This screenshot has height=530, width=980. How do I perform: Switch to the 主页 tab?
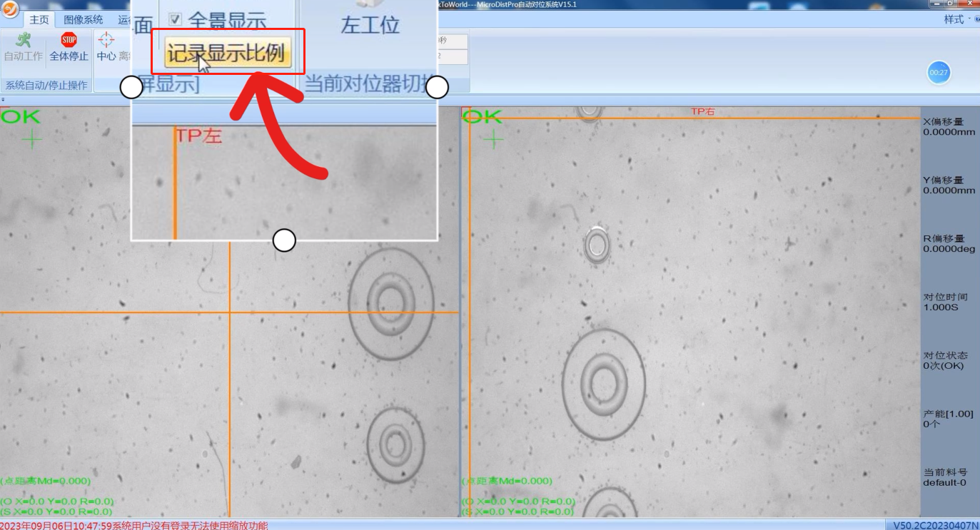(39, 20)
